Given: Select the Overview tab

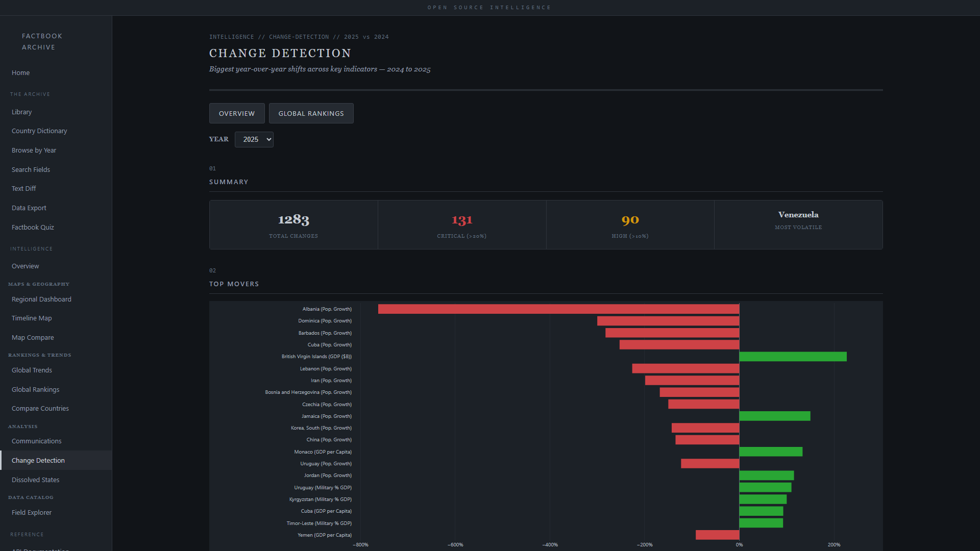Looking at the screenshot, I should coord(236,113).
